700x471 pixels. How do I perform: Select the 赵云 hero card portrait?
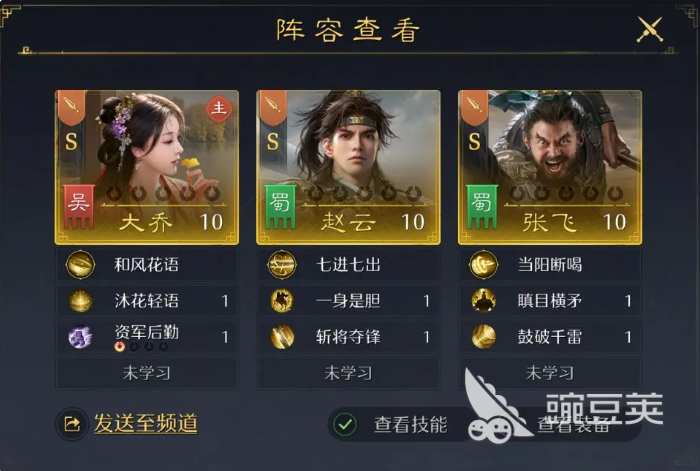click(348, 167)
